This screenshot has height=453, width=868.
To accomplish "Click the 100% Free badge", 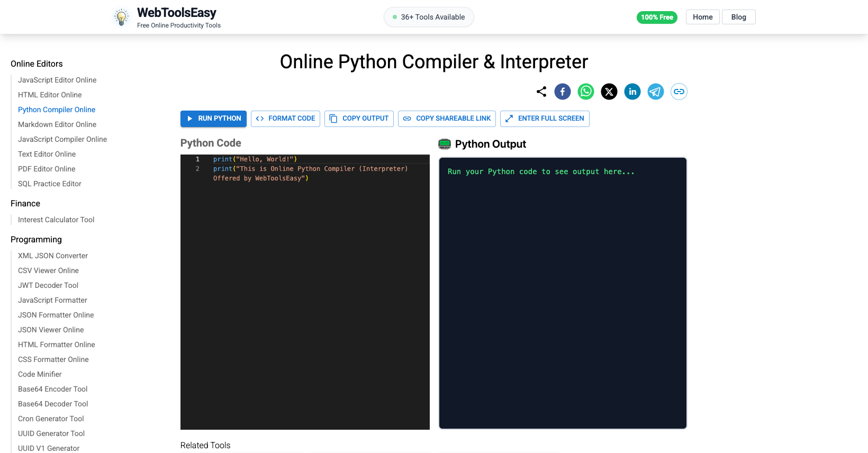I will pyautogui.click(x=657, y=17).
